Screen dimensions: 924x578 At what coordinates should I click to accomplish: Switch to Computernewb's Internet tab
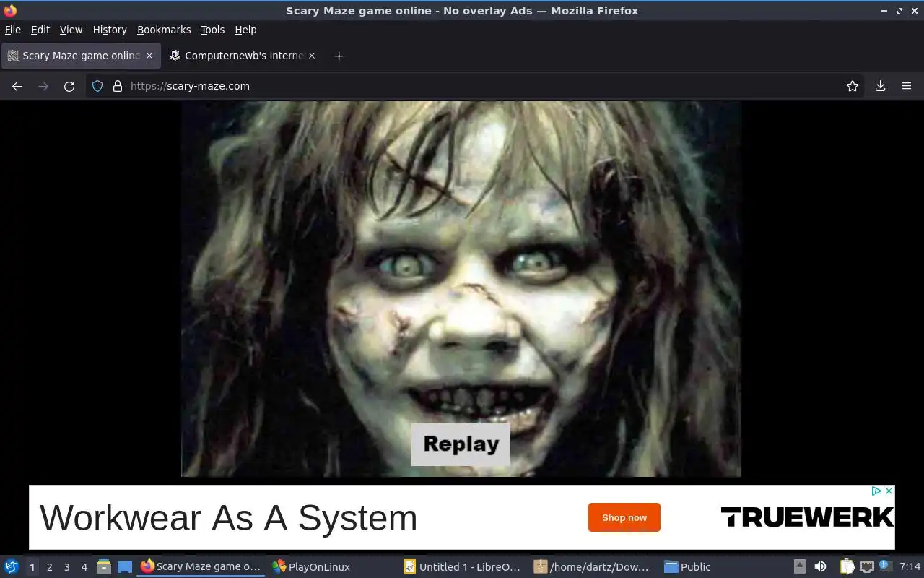(243, 56)
